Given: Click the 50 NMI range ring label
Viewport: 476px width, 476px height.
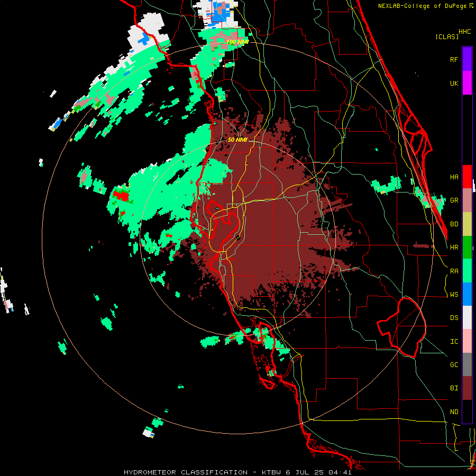Looking at the screenshot, I should click(237, 140).
